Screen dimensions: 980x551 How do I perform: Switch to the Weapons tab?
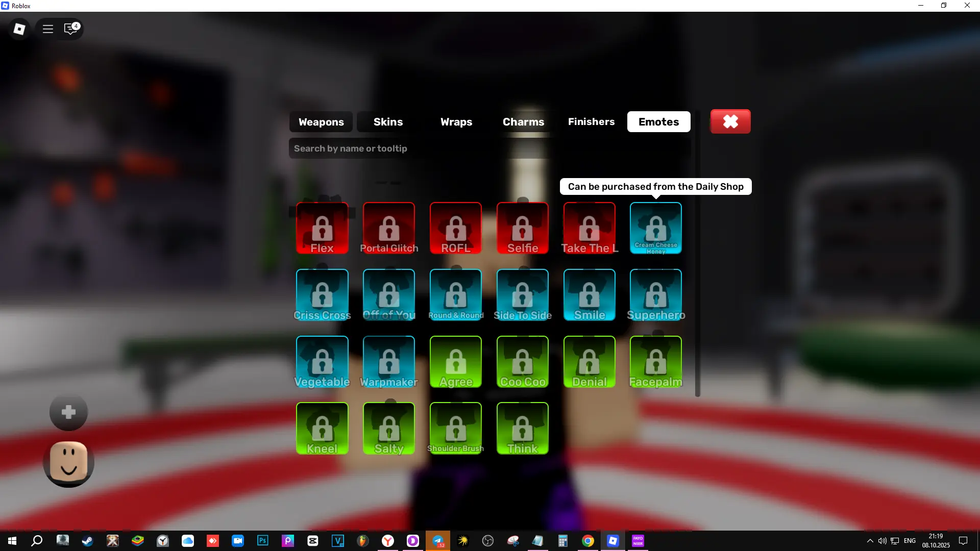click(321, 122)
